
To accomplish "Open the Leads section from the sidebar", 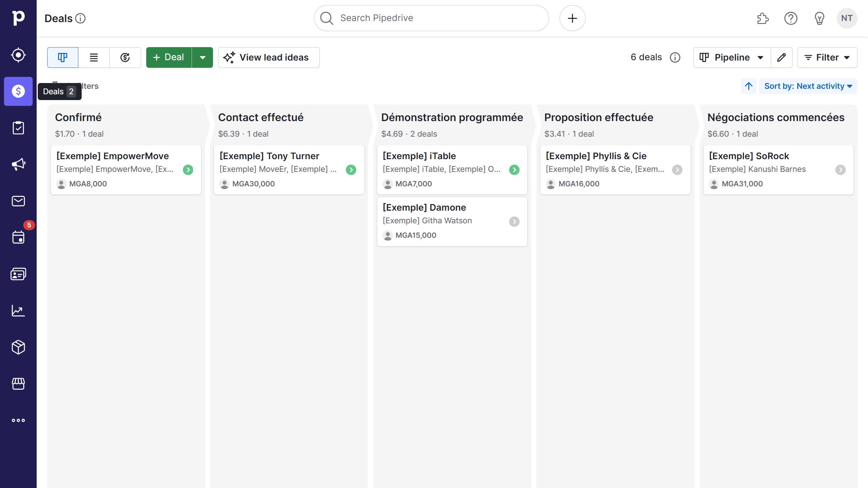I will coord(18,55).
